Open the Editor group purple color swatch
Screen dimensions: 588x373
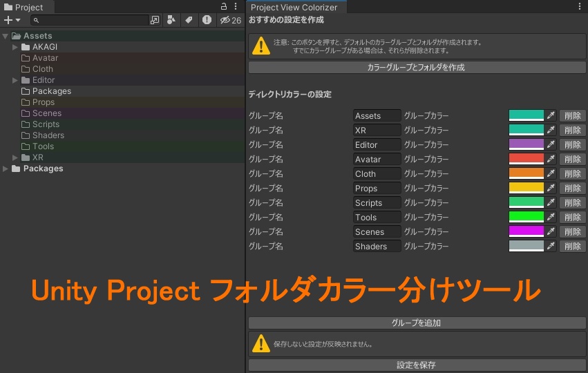coord(526,144)
